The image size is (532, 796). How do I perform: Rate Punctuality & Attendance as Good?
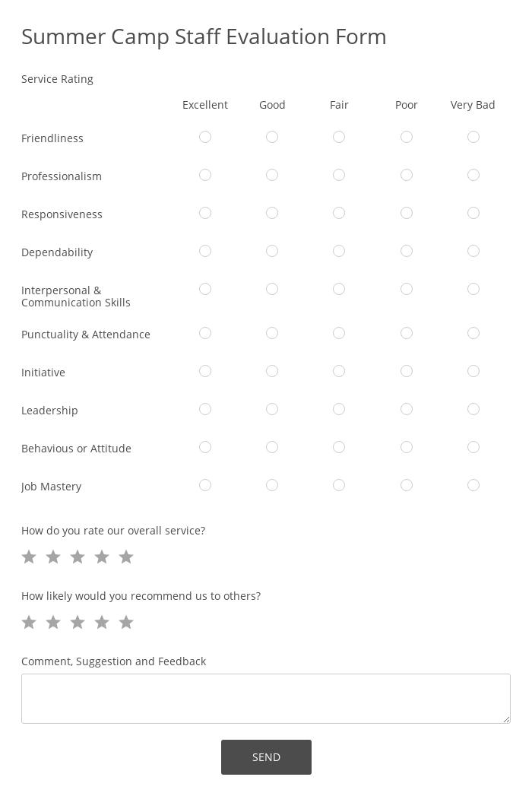click(x=272, y=333)
